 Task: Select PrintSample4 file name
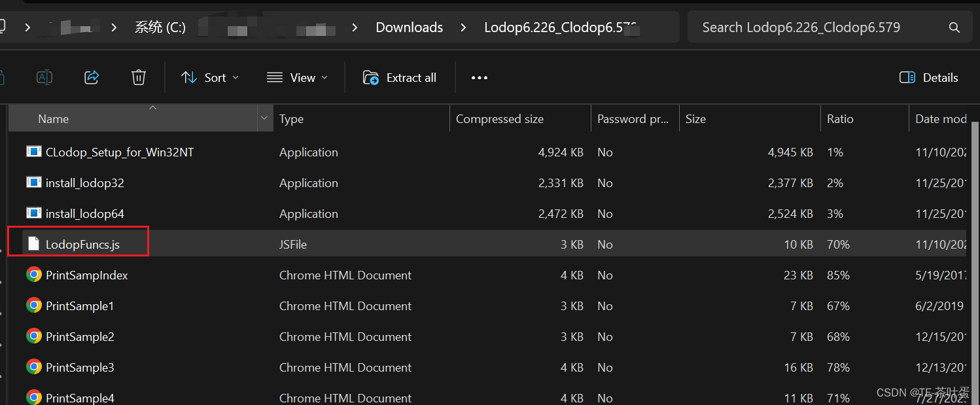(80, 398)
